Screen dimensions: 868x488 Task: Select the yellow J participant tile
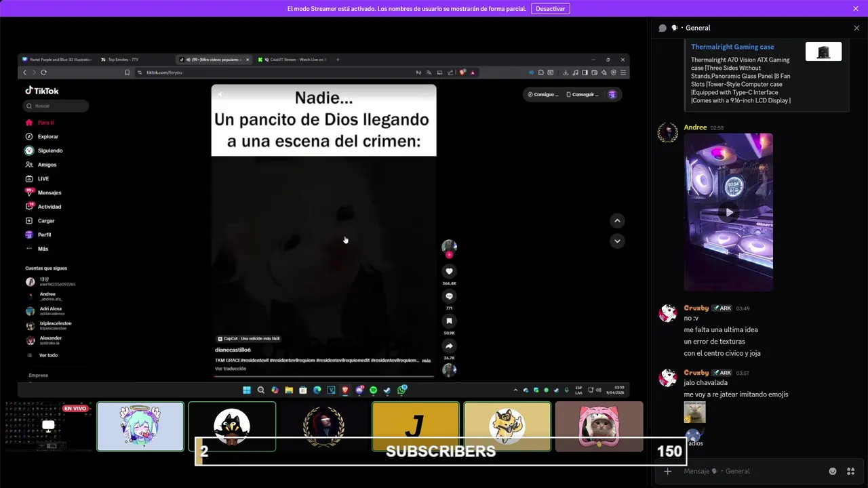[416, 426]
